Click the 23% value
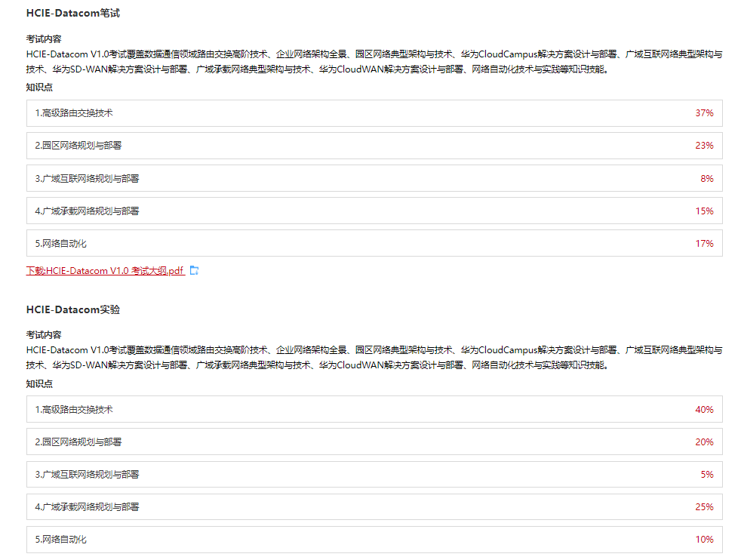This screenshot has width=741, height=560. (704, 146)
